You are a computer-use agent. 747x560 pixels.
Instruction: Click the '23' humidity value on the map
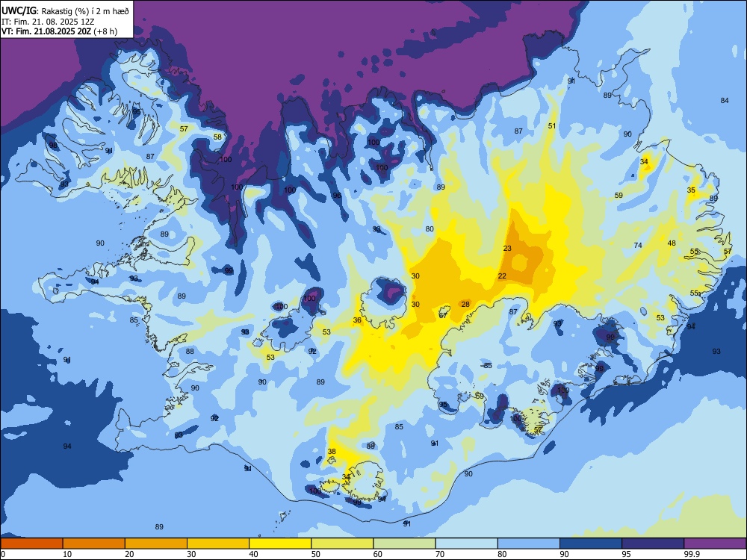[x=507, y=248]
